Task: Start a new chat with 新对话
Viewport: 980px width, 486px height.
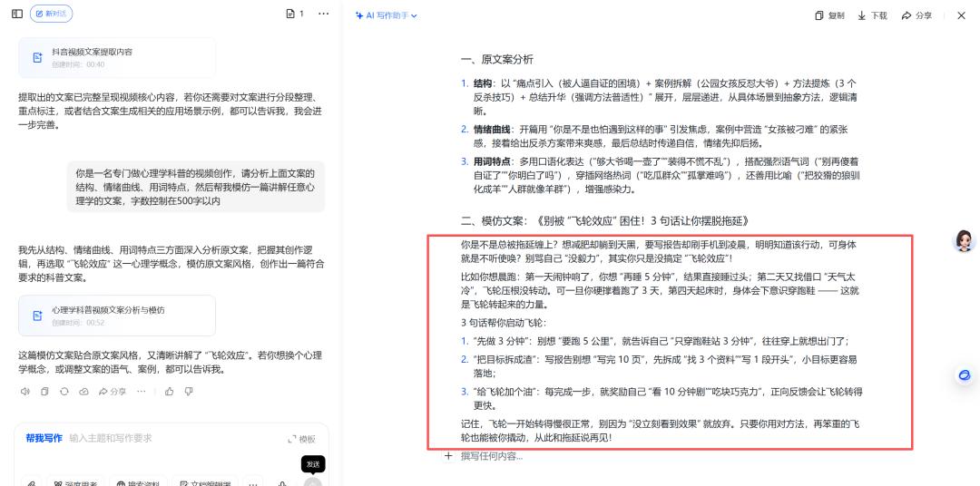Action: pos(51,14)
